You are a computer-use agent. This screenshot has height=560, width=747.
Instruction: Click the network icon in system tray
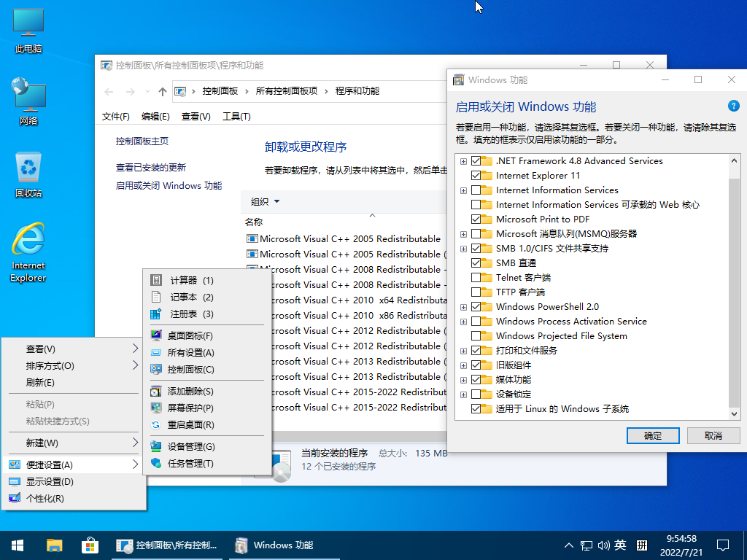click(x=587, y=545)
